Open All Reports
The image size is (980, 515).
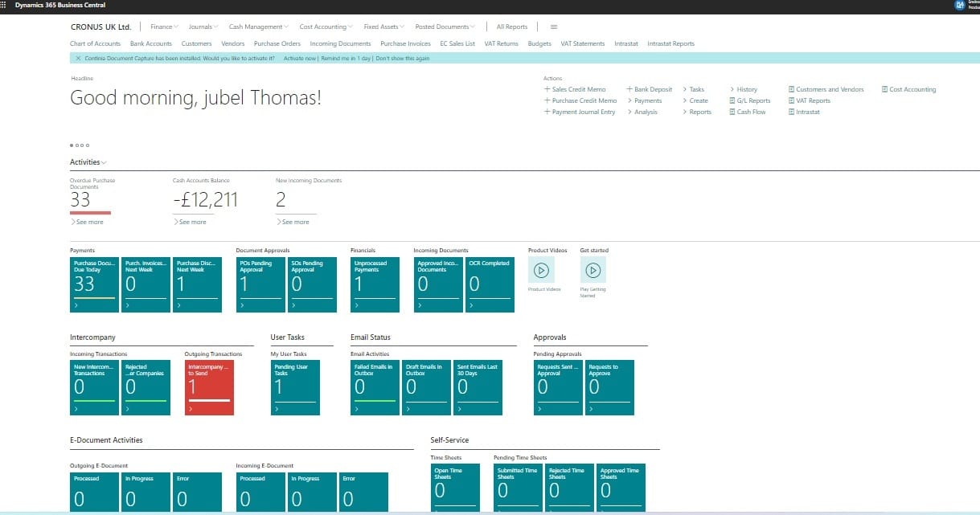point(512,27)
